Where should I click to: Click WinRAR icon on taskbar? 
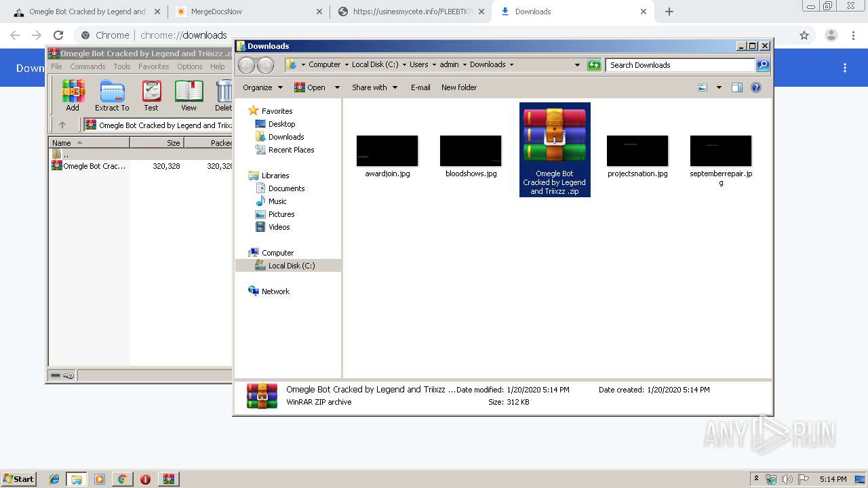click(x=168, y=479)
